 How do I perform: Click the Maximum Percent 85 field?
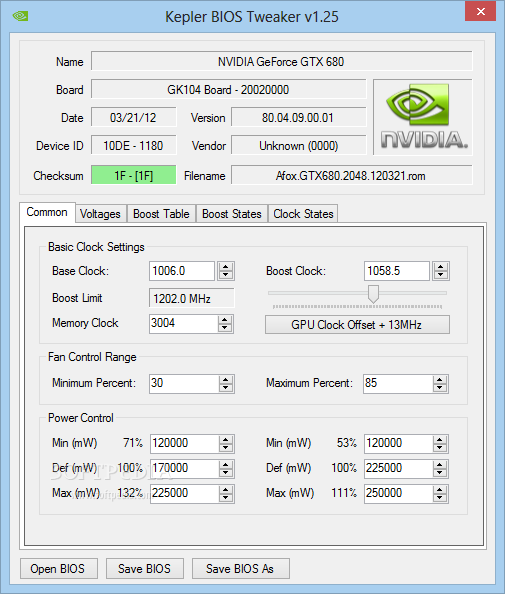pos(398,384)
